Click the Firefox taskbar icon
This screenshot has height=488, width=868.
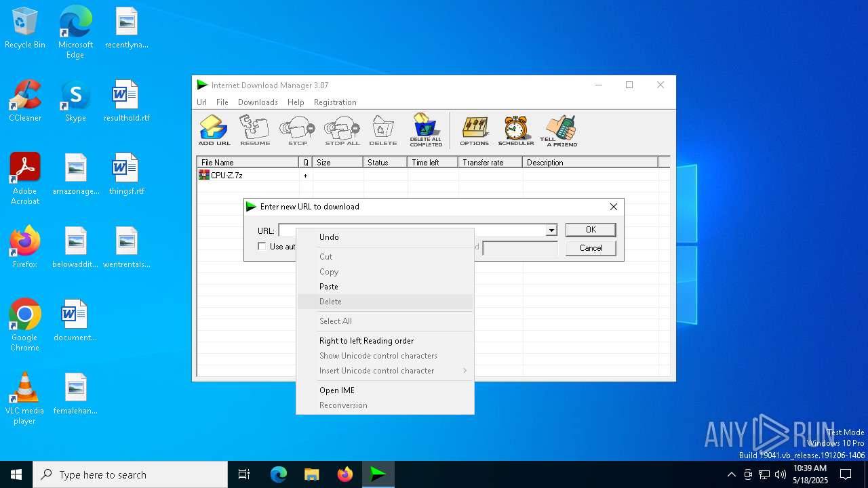click(x=345, y=474)
